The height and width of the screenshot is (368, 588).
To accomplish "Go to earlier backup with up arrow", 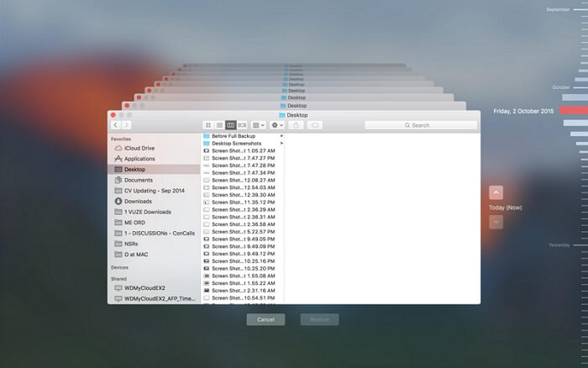I will coord(496,192).
